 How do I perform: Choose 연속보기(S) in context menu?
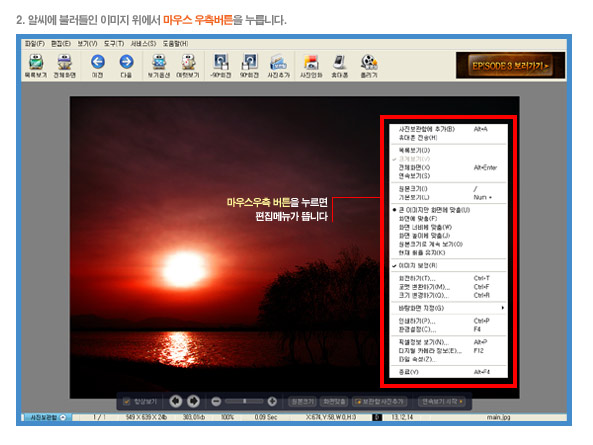[448, 176]
